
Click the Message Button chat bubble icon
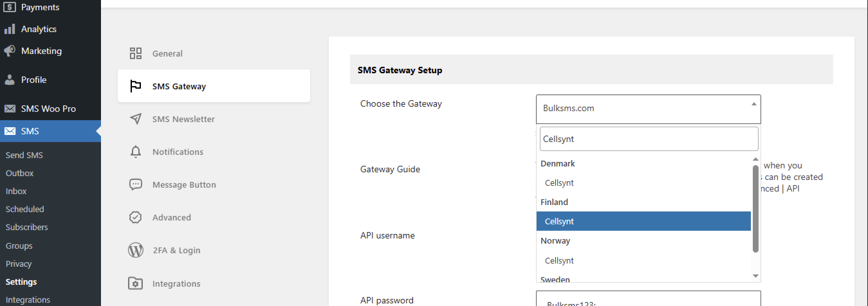[136, 184]
